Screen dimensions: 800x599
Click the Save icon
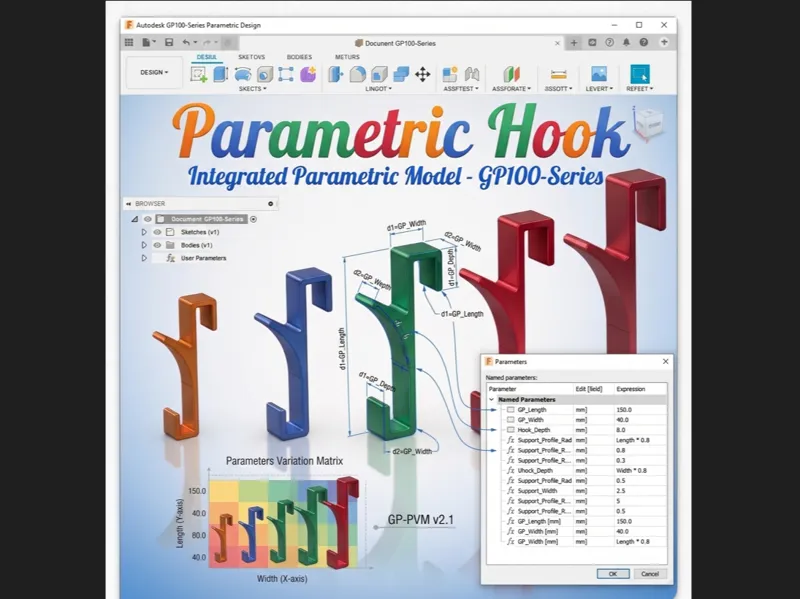pyautogui.click(x=169, y=42)
